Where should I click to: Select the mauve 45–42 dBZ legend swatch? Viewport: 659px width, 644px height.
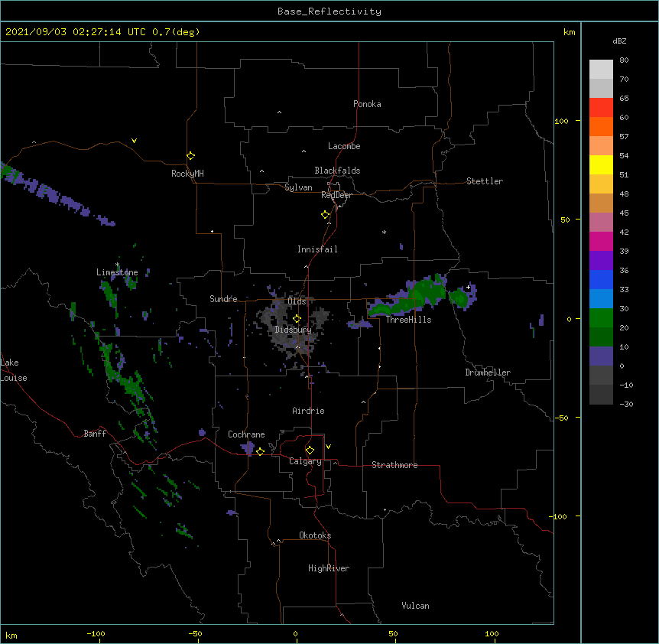[x=601, y=222]
